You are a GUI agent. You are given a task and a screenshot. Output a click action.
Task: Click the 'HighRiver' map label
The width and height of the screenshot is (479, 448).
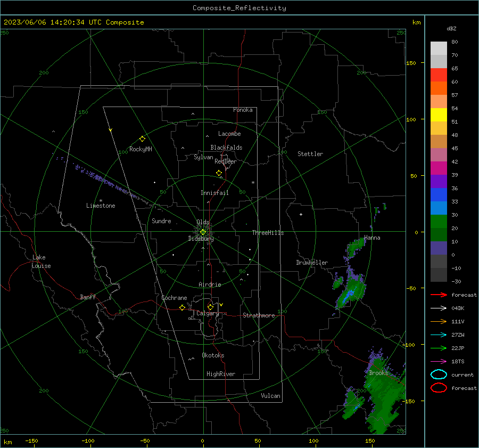pyautogui.click(x=221, y=374)
